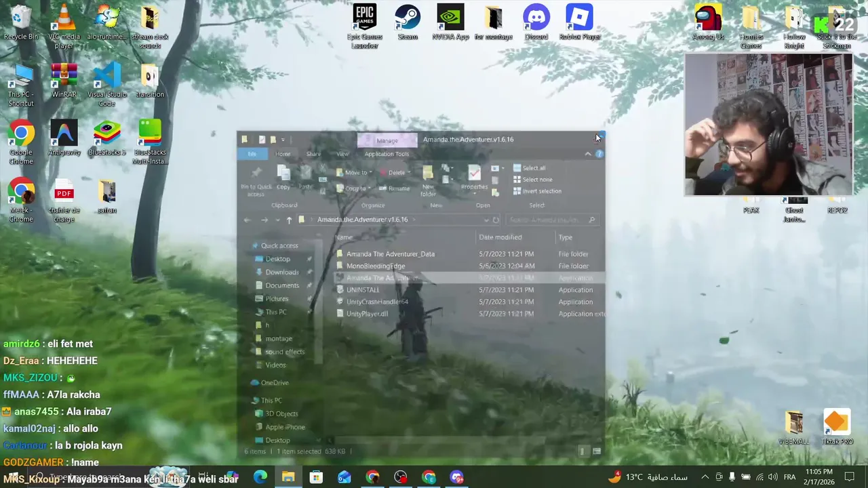This screenshot has width=868, height=488.
Task: Go up one folder level in Explorer
Action: coord(289,220)
